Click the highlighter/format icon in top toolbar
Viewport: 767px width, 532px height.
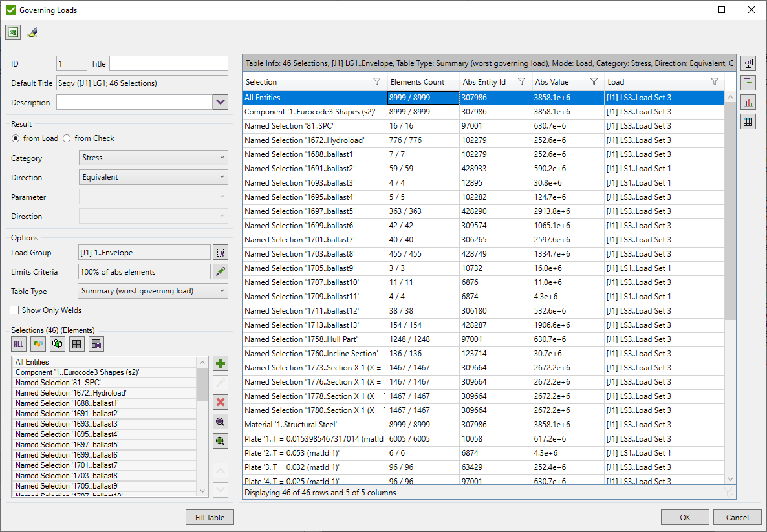click(x=32, y=32)
